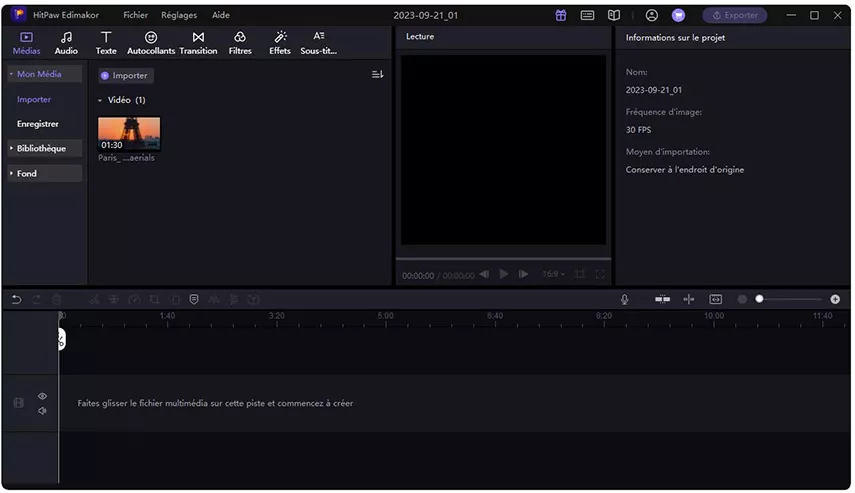Switch to the Transition tab

click(x=198, y=43)
